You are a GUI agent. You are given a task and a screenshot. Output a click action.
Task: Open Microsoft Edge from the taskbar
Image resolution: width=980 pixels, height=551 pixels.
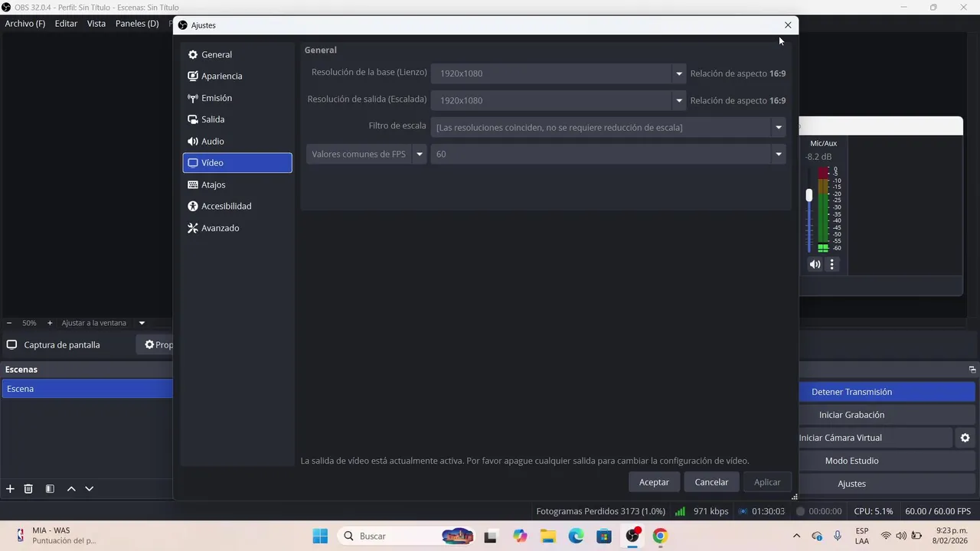pyautogui.click(x=576, y=536)
